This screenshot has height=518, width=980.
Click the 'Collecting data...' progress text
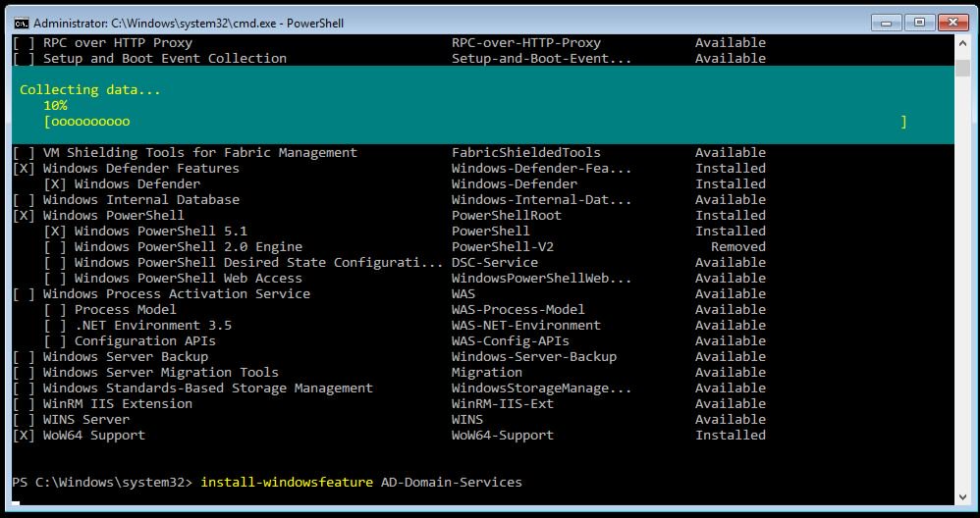[x=90, y=90]
